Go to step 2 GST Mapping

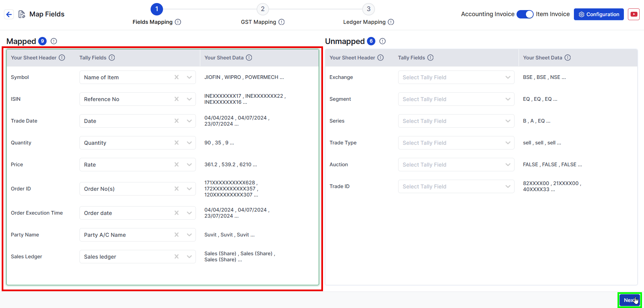coord(263,9)
